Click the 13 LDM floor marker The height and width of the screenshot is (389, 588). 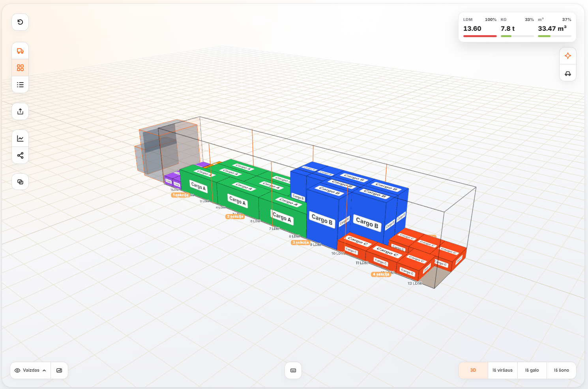(415, 284)
